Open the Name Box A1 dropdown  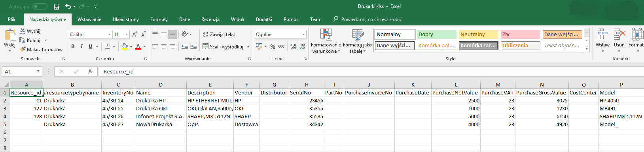click(x=38, y=71)
